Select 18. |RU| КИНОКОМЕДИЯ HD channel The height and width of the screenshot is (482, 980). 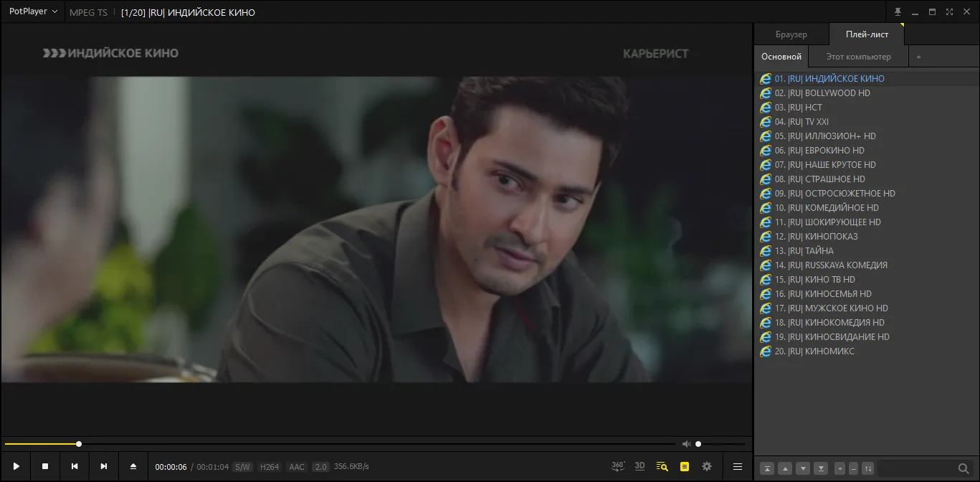[867, 323]
